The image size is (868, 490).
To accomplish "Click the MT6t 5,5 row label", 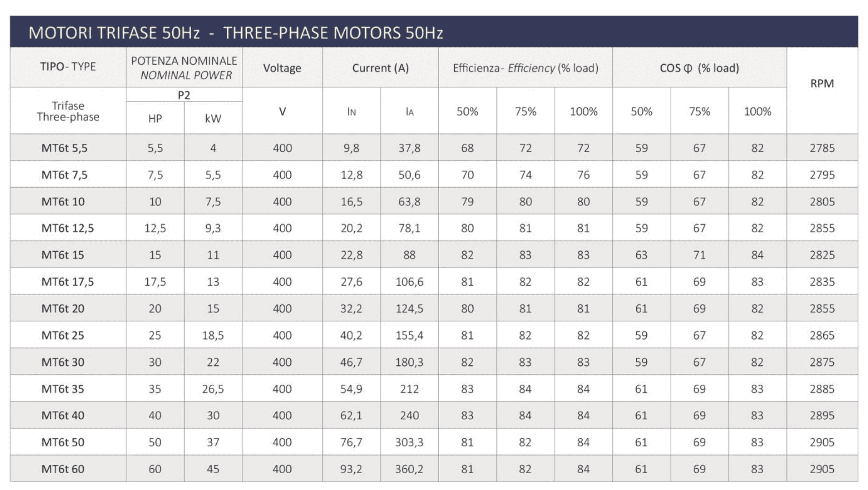I will pyautogui.click(x=64, y=148).
